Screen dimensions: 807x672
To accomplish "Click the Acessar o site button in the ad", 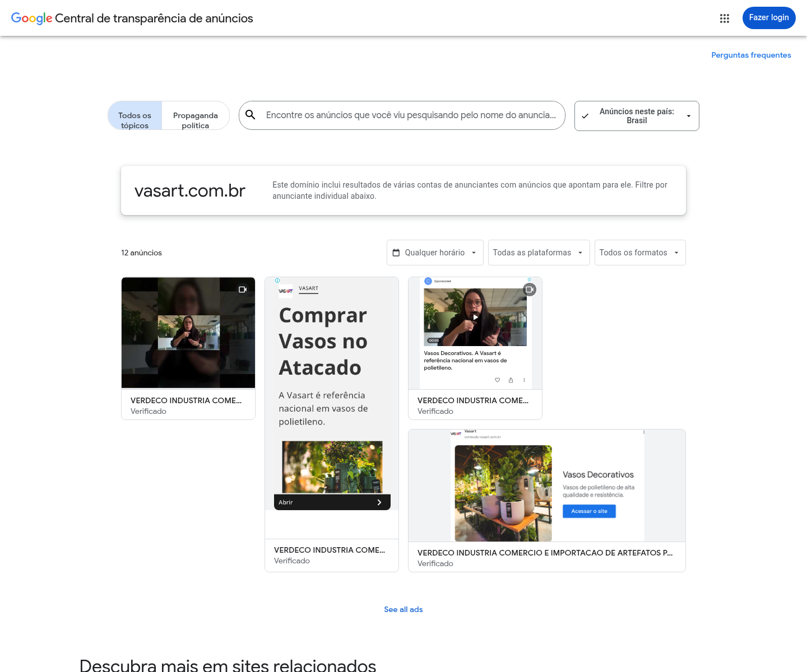I will 589,511.
